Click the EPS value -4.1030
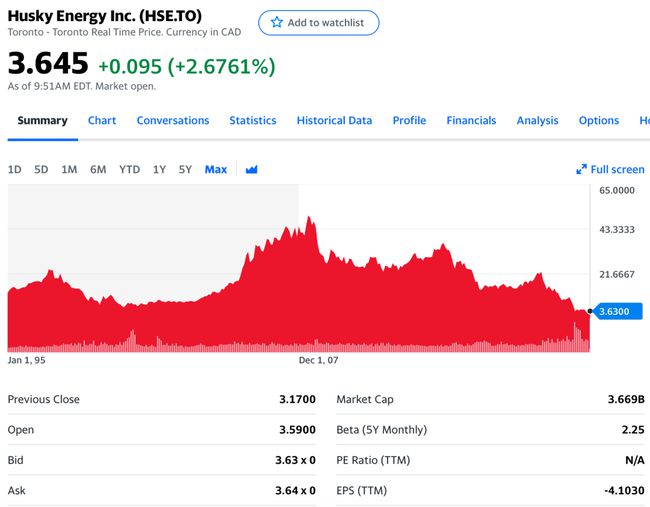650x507 pixels. pos(624,490)
